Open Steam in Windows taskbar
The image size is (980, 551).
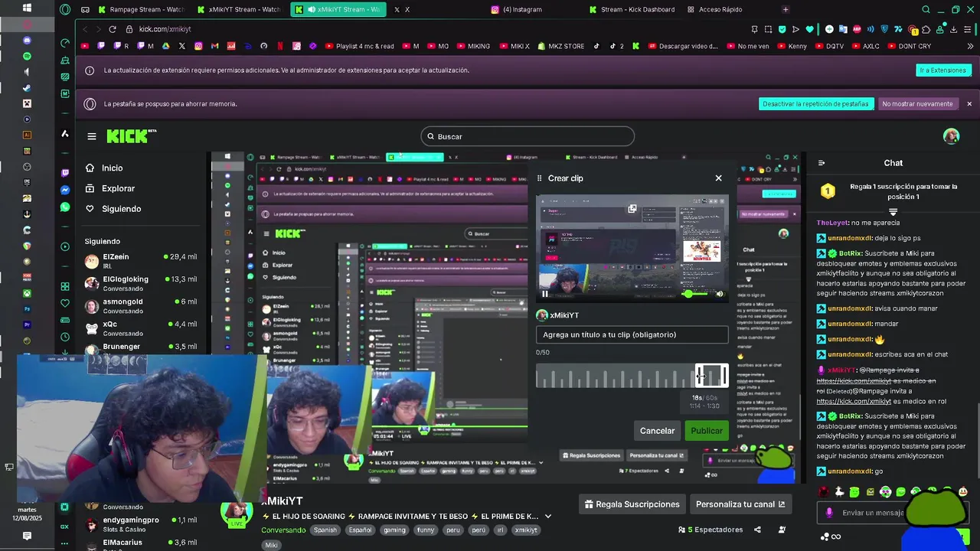click(27, 87)
